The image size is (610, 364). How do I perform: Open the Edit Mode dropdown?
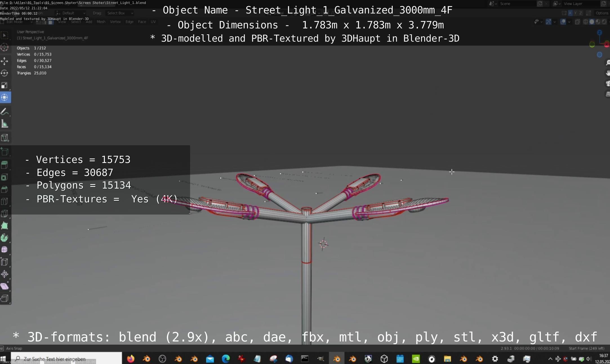(17, 22)
